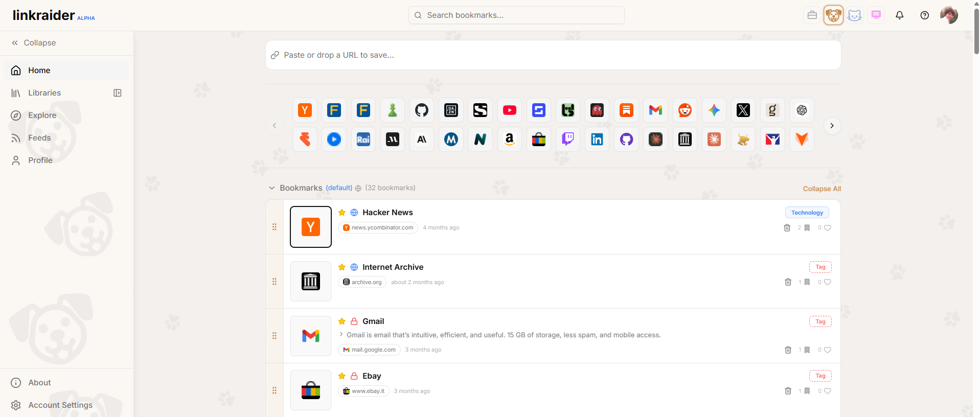980x417 pixels.
Task: Open the Gemini sparkle shortcut icon
Action: click(x=714, y=110)
